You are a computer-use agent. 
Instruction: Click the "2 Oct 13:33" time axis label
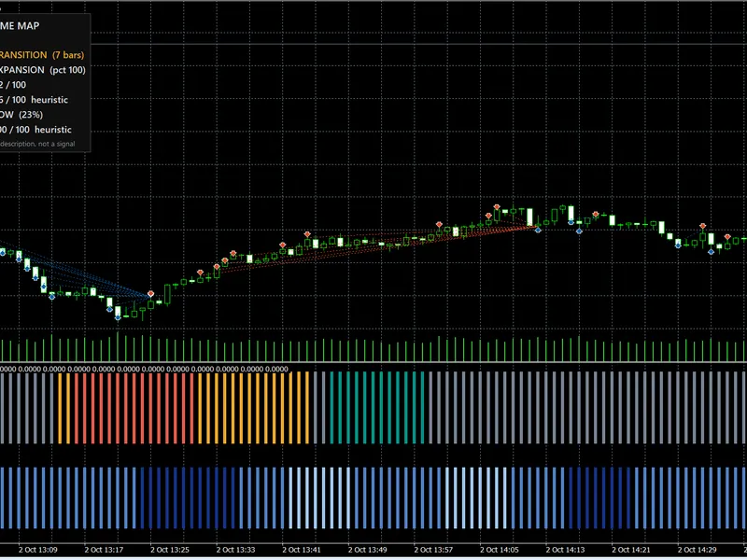coord(235,550)
